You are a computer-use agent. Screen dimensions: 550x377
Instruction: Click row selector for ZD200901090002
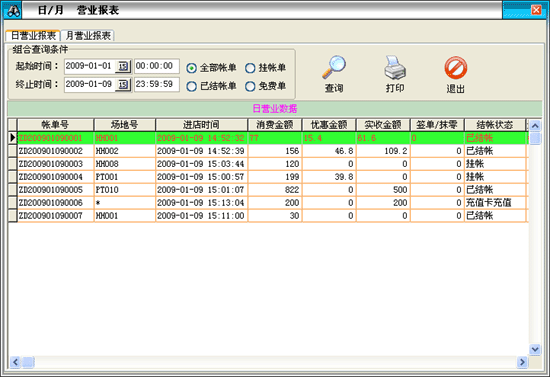(x=13, y=151)
